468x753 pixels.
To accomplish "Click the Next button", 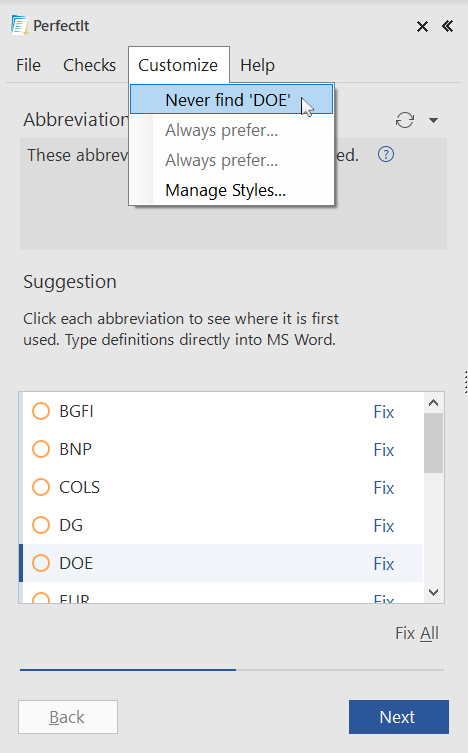I will (x=399, y=717).
